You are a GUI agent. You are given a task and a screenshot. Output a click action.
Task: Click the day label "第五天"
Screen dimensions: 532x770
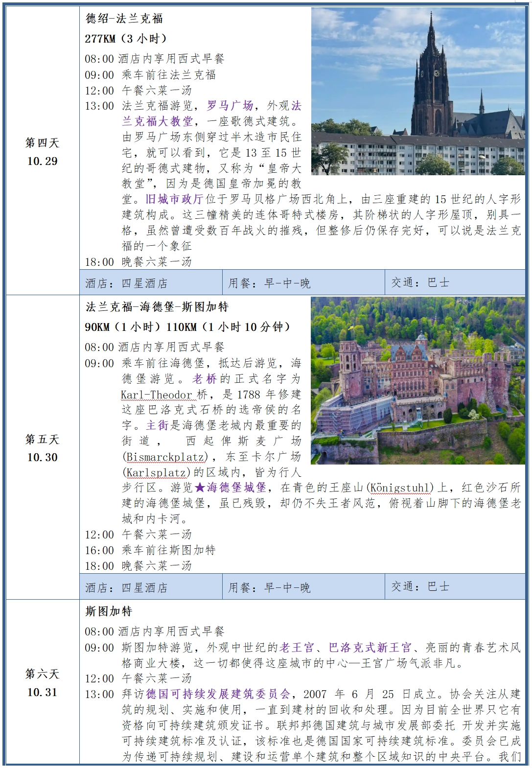tap(43, 439)
